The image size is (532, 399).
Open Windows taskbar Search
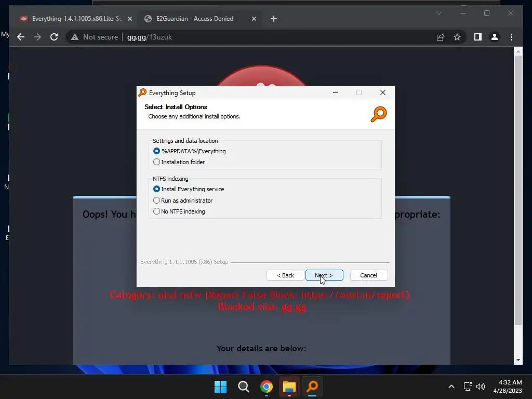tap(243, 387)
